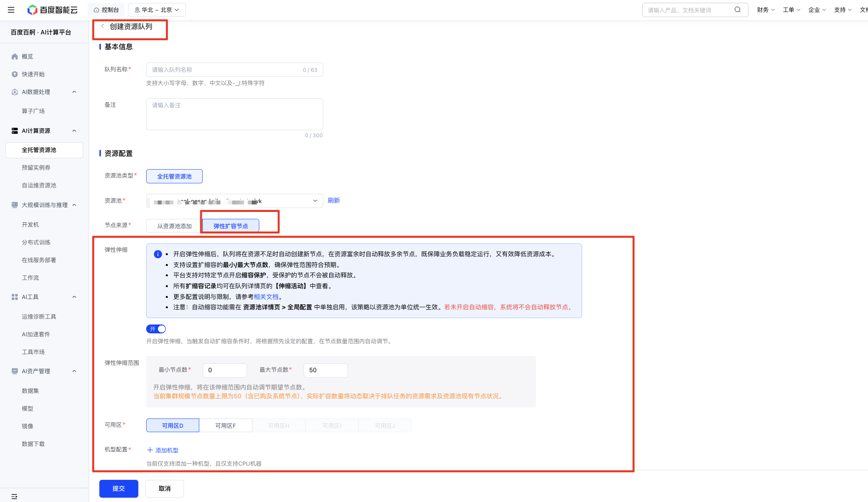The width and height of the screenshot is (868, 502).
Task: Open the 企业 top menu
Action: [x=817, y=10]
